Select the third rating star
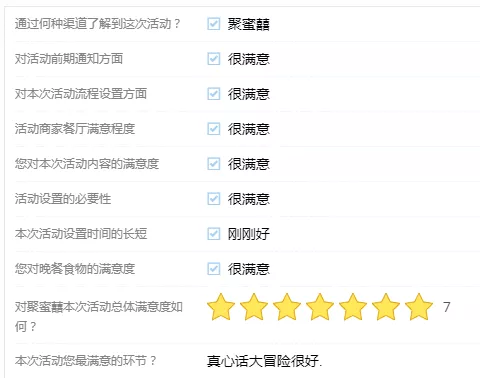Screen dimensions: 480x378 287,307
